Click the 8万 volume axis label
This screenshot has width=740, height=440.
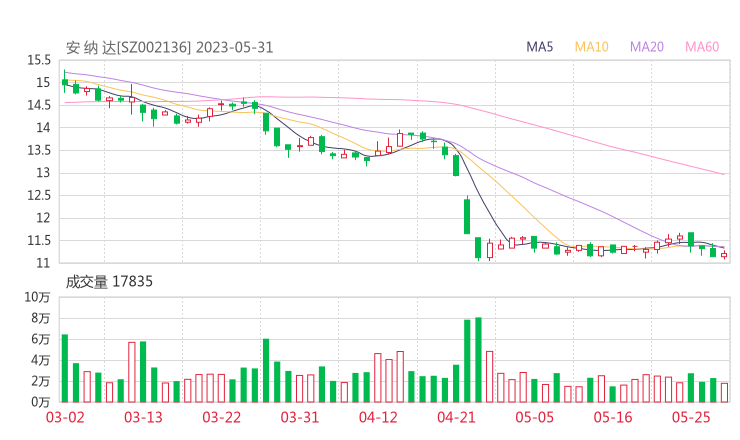[x=41, y=318]
